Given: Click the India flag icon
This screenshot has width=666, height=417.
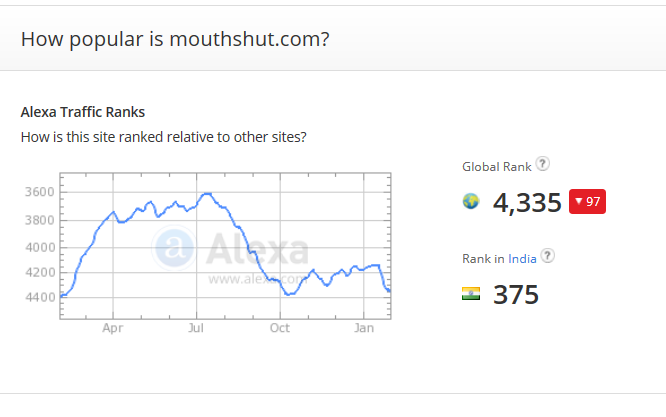Looking at the screenshot, I should (471, 294).
